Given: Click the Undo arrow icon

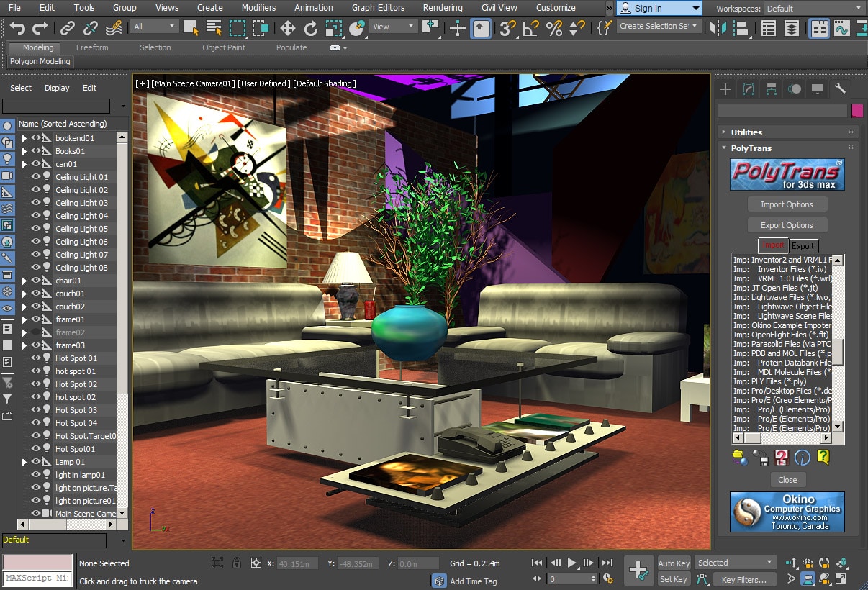Looking at the screenshot, I should (x=17, y=29).
